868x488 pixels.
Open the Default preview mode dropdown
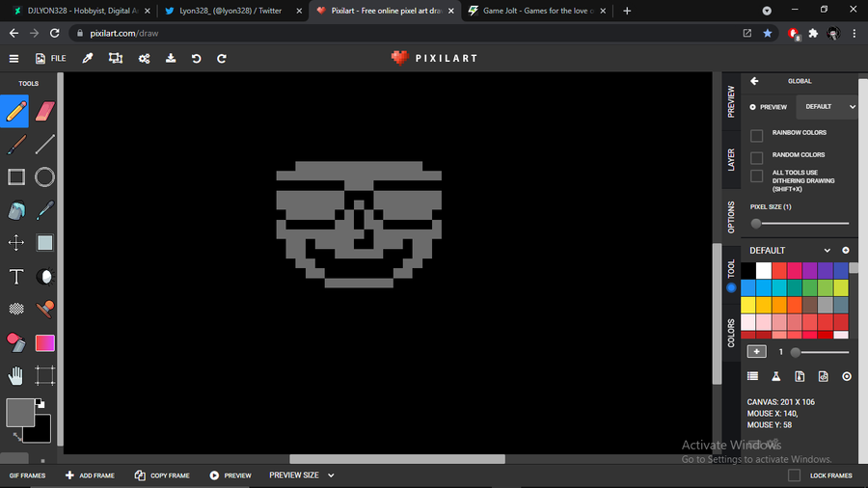827,107
